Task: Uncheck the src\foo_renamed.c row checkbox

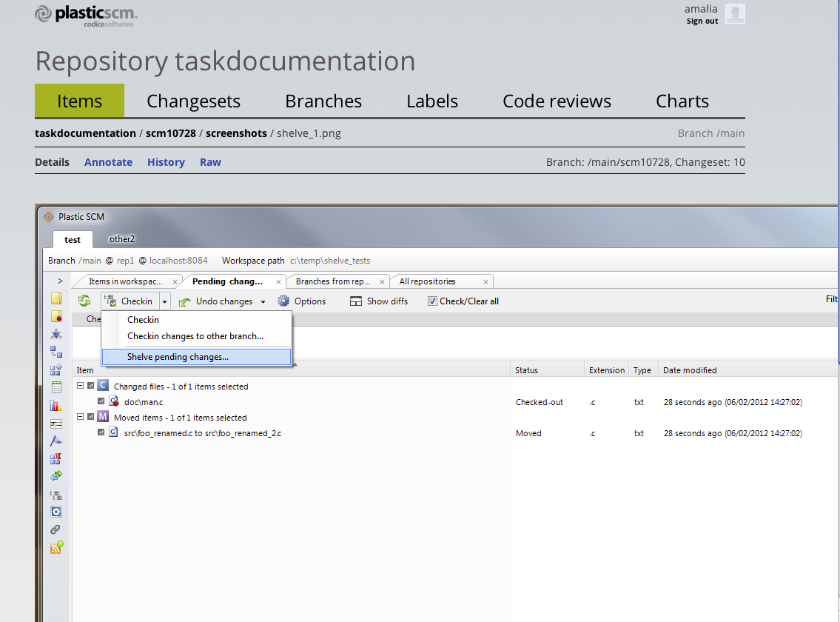Action: [x=101, y=432]
